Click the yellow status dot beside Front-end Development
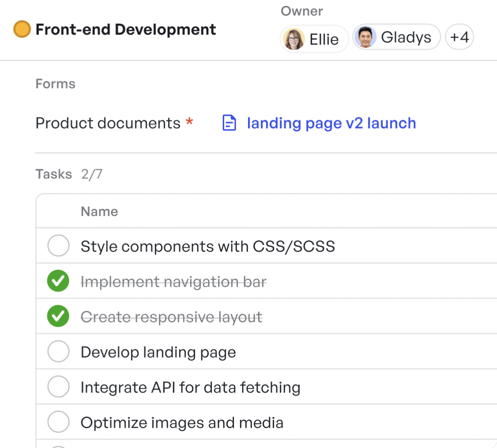This screenshot has height=448, width=497. [22, 29]
